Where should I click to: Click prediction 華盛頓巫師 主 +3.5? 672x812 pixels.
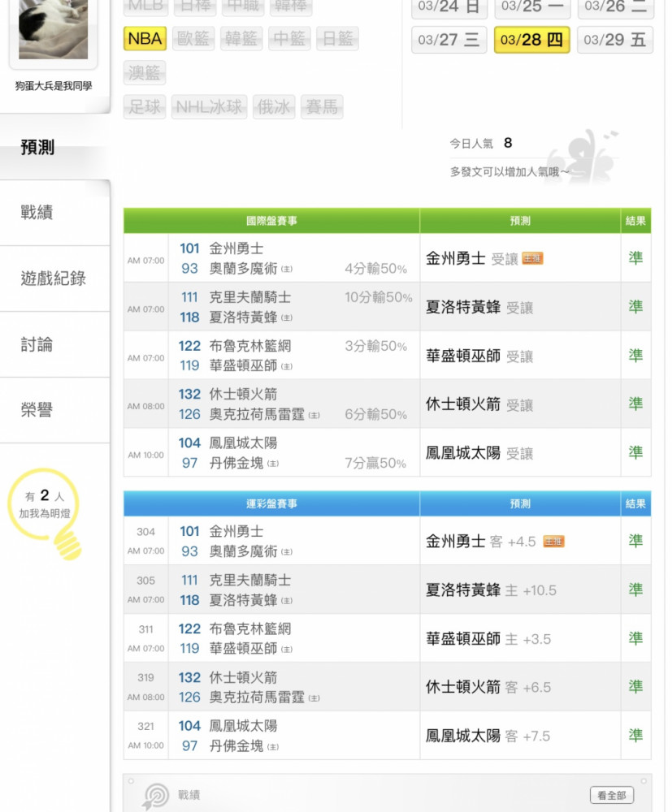[488, 639]
